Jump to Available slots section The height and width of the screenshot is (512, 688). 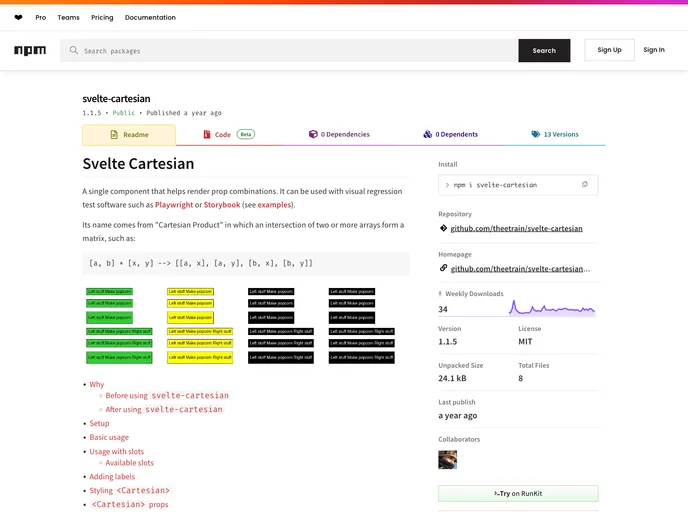(x=129, y=463)
